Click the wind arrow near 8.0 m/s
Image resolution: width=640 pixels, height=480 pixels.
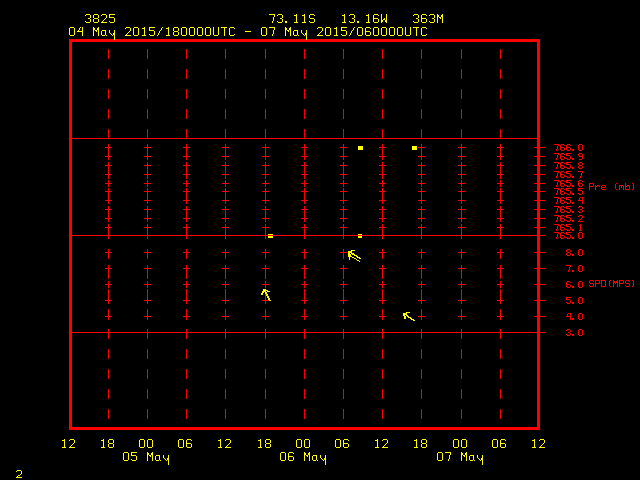(x=354, y=256)
